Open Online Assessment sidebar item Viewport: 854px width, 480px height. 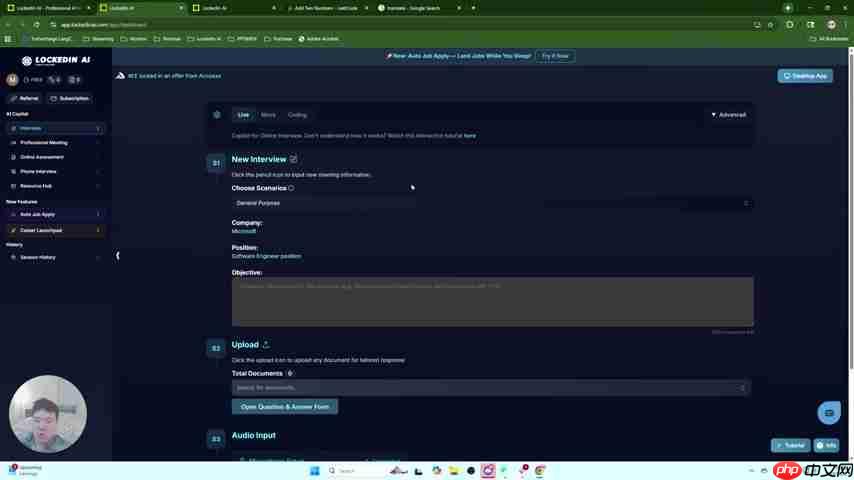point(55,157)
